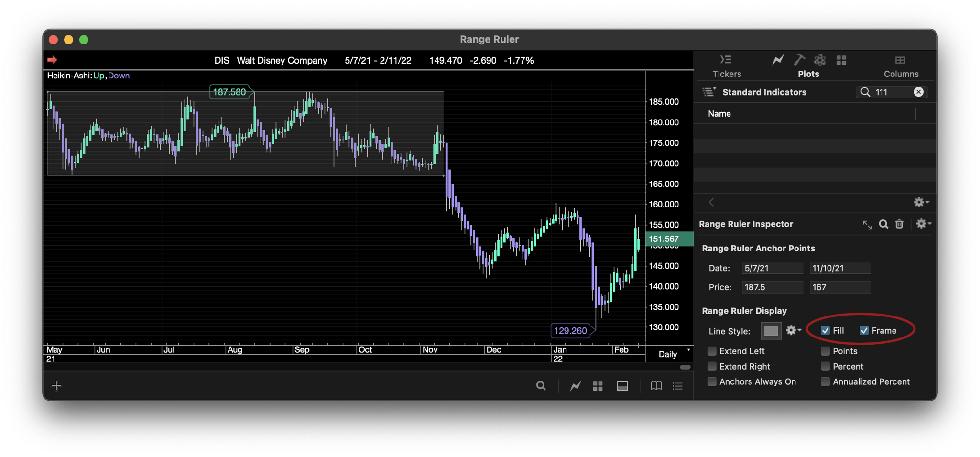Click the book icon in bottom toolbar
The image size is (980, 457).
pos(656,386)
